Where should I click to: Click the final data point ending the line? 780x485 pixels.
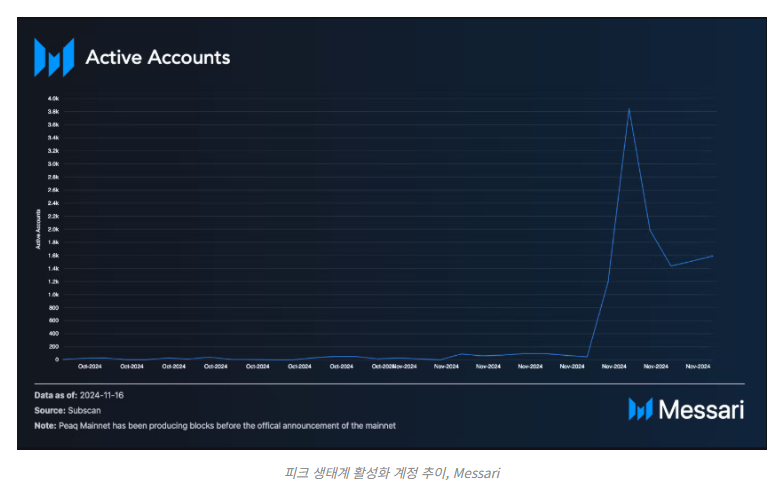pos(712,255)
